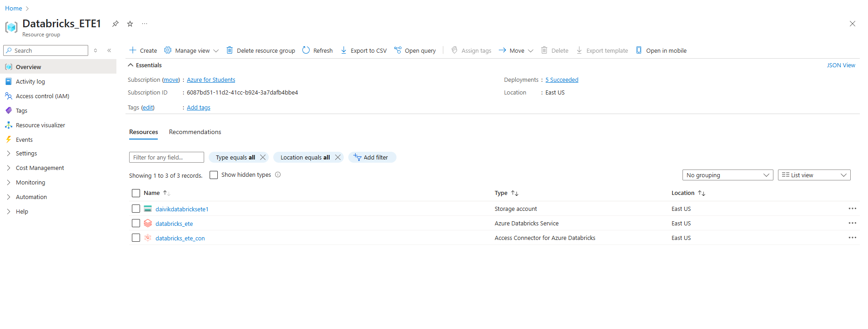This screenshot has width=868, height=329.
Task: Open the more options ellipsis in header
Action: coord(145,24)
